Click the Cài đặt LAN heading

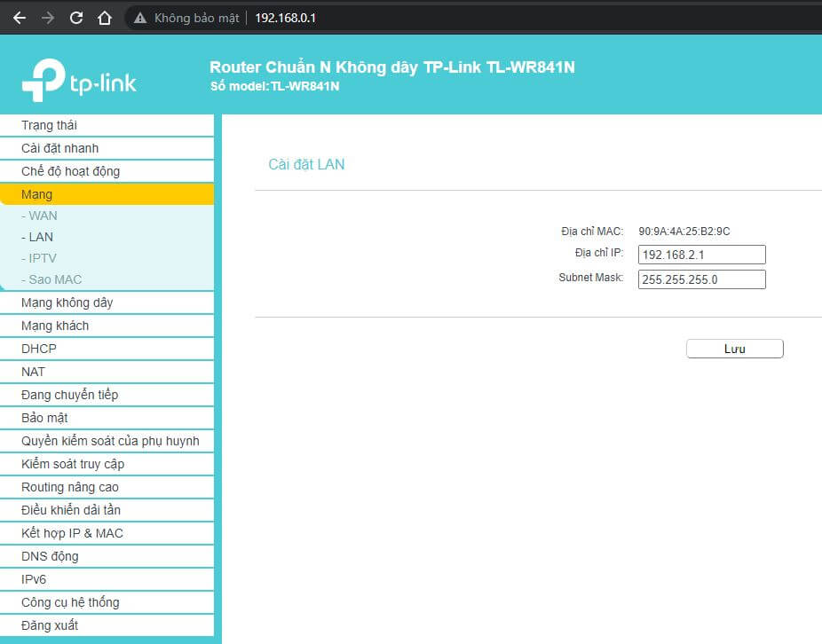click(x=306, y=164)
